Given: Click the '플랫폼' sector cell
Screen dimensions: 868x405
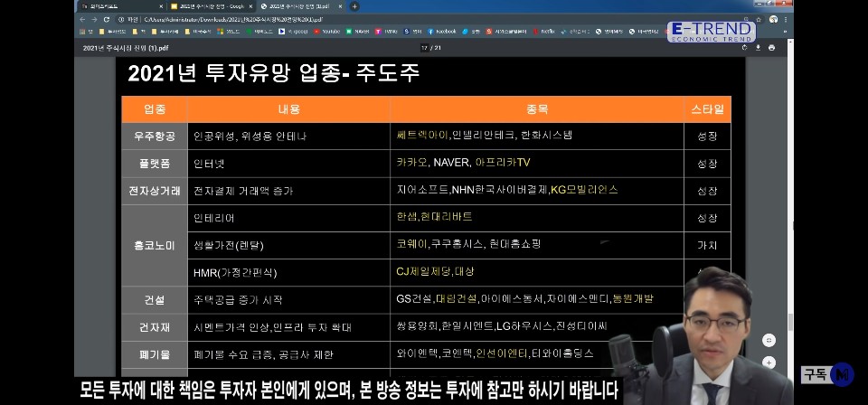Looking at the screenshot, I should [155, 164].
